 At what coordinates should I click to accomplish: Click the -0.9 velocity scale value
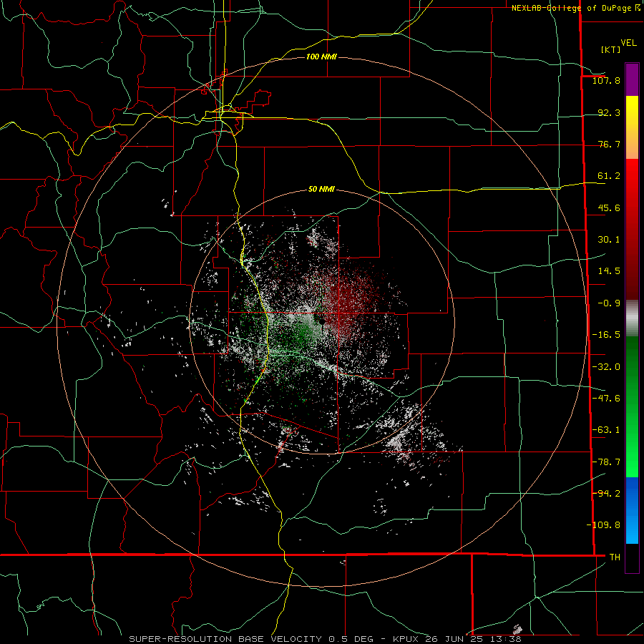pyautogui.click(x=609, y=303)
